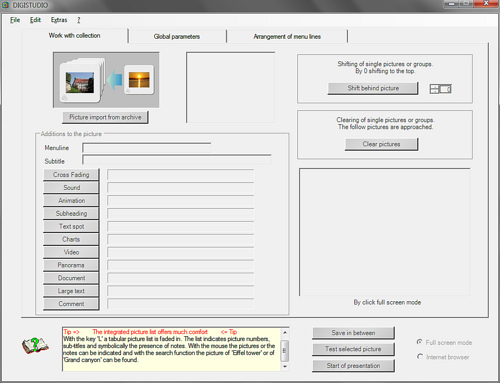This screenshot has width=500, height=383.
Task: Click the tip box scroll up arrow
Action: pos(285,333)
